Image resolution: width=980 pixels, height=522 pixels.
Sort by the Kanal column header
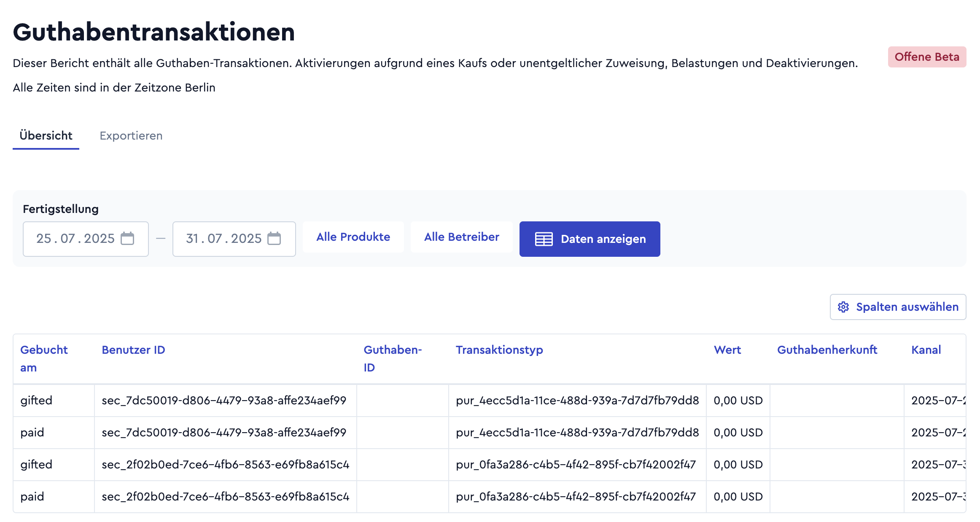coord(926,350)
